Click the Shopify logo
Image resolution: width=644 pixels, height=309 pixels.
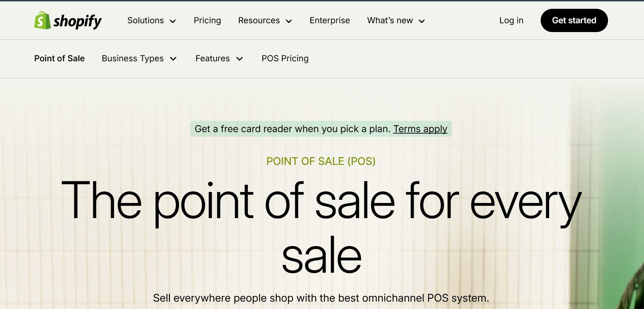[67, 20]
